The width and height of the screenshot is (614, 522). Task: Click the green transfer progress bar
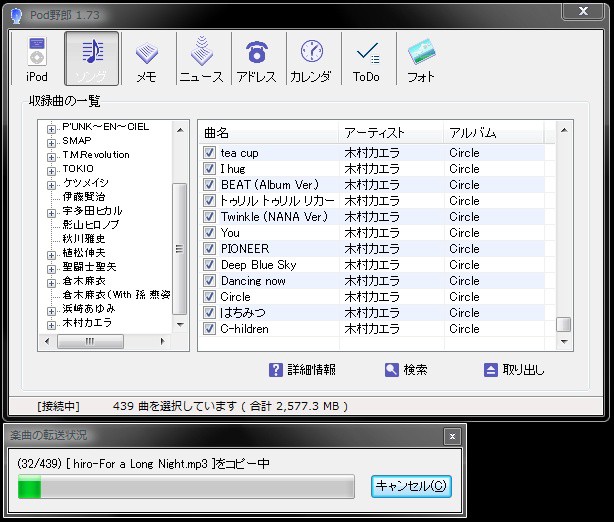[x=186, y=487]
